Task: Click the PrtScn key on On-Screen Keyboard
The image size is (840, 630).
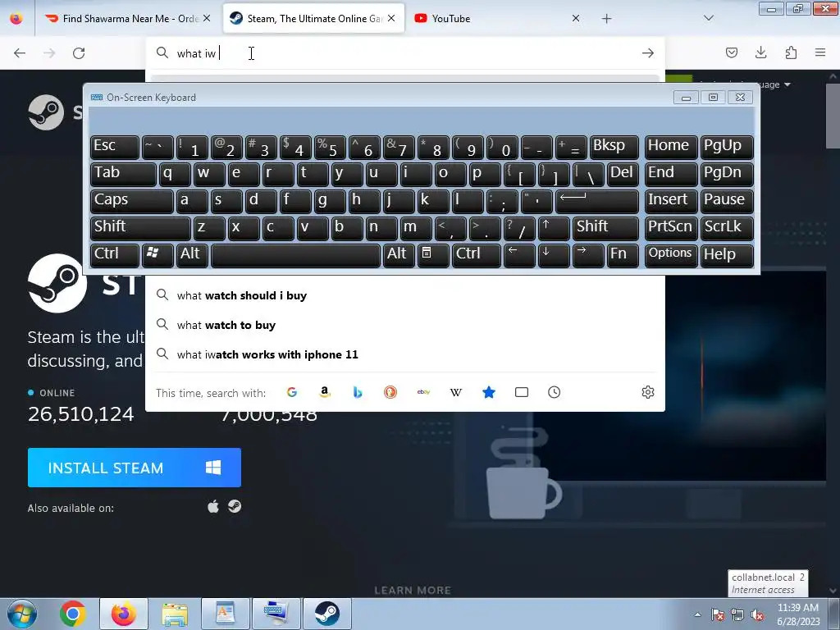Action: pos(671,227)
